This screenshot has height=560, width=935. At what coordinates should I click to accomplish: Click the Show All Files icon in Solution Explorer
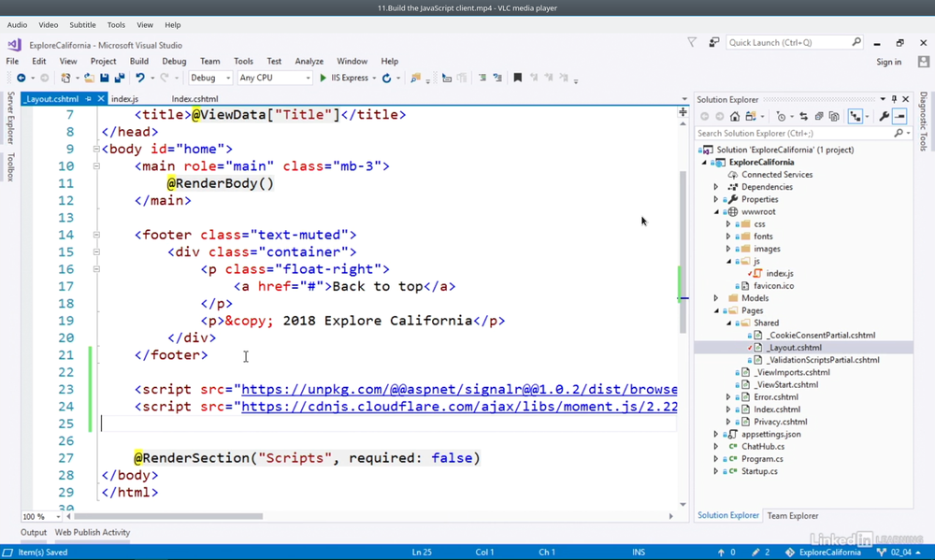coord(834,116)
